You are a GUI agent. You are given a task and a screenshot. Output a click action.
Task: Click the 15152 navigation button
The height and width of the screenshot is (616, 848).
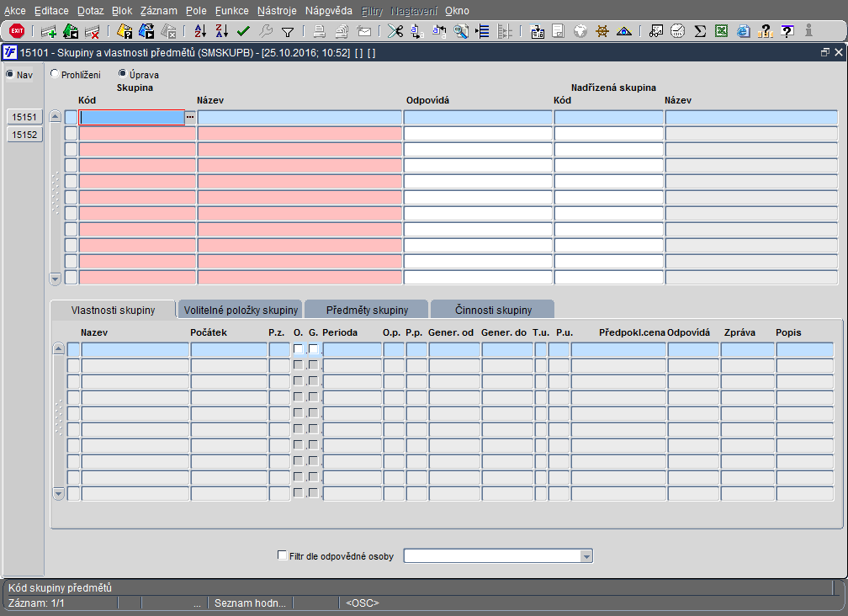tap(24, 135)
